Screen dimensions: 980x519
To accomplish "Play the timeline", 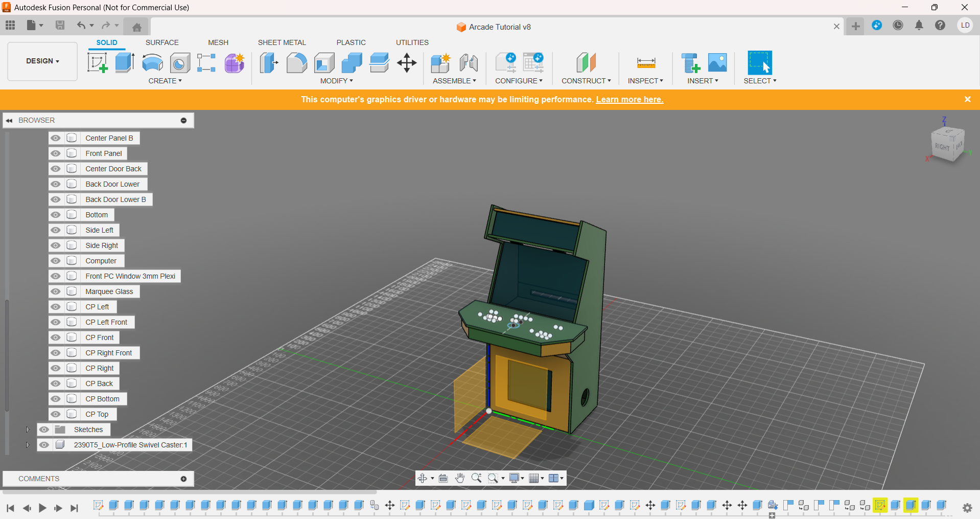I will pyautogui.click(x=42, y=508).
